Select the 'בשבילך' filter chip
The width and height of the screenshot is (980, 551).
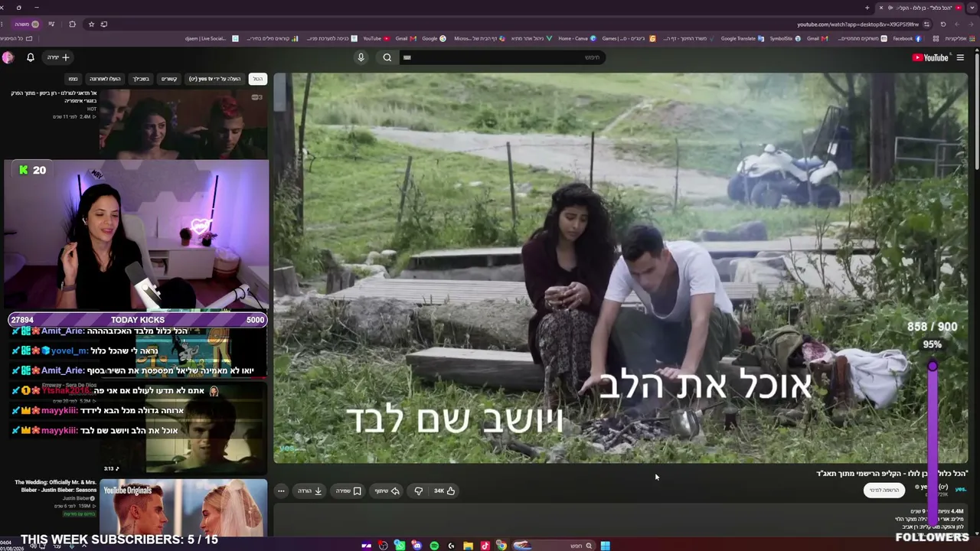[141, 79]
